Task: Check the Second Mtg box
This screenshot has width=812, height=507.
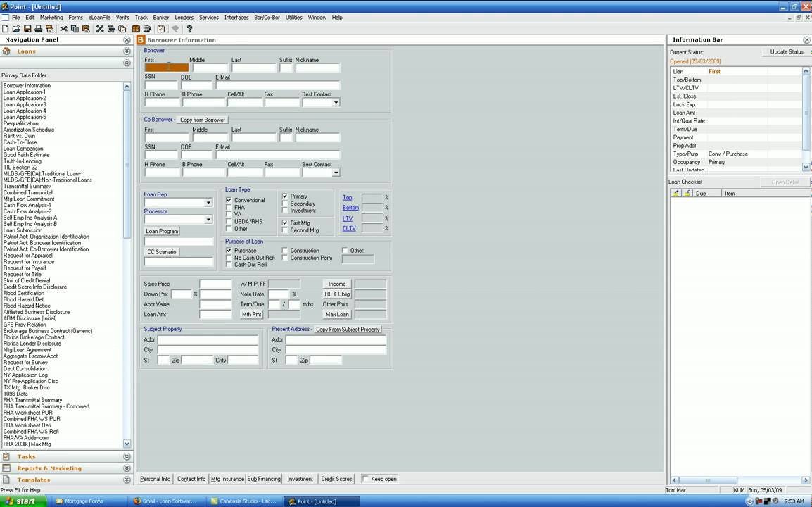Action: pyautogui.click(x=285, y=230)
